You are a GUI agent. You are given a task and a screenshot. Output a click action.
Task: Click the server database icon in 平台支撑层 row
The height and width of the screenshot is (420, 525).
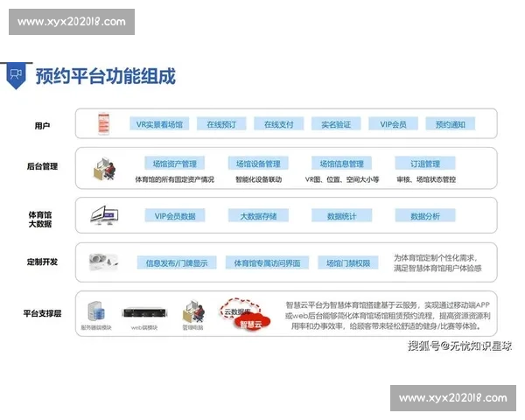click(96, 311)
